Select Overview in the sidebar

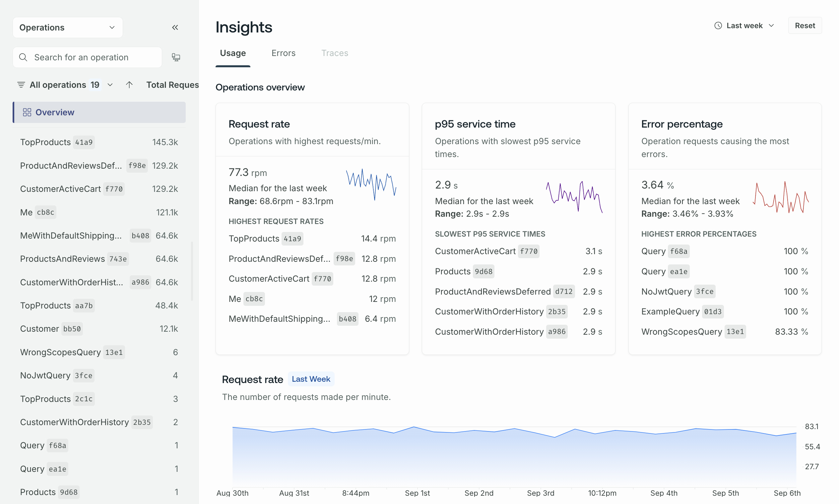(99, 112)
